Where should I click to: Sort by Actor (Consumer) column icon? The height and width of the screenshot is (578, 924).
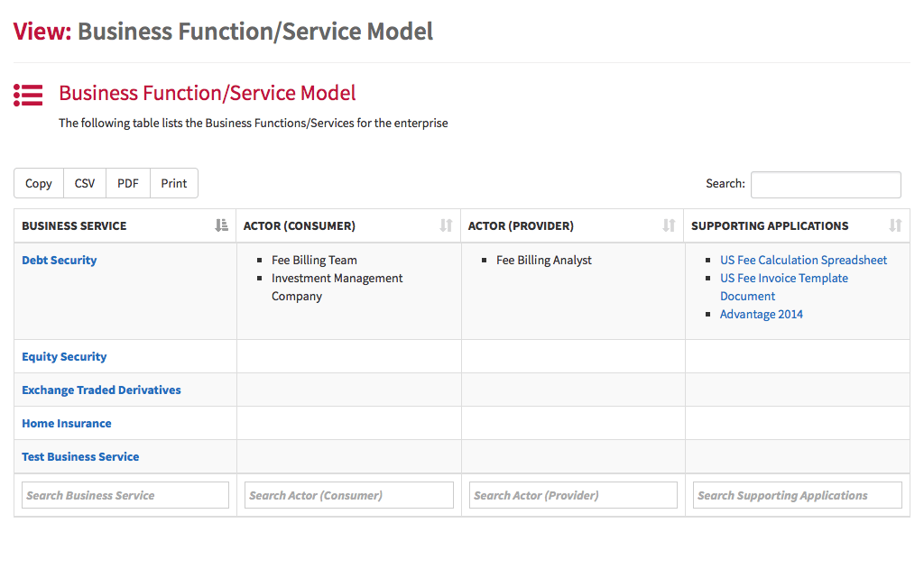coord(446,225)
